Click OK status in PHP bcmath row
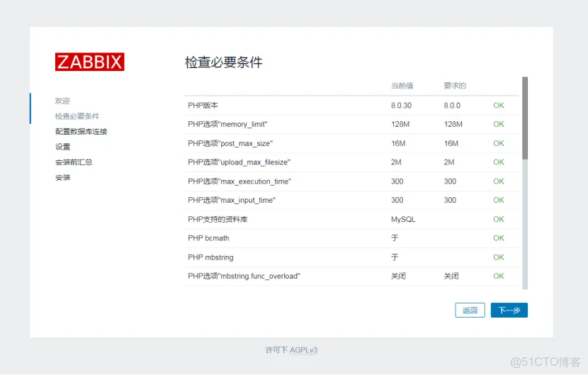 coord(499,238)
